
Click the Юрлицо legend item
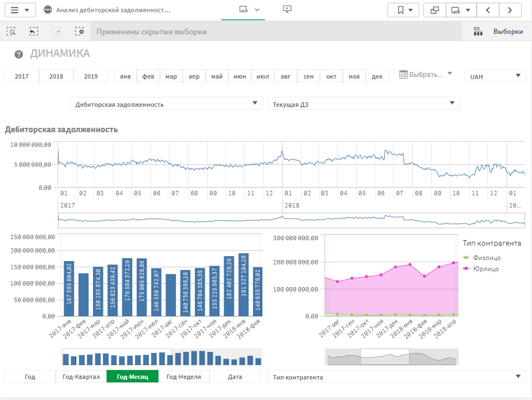point(486,269)
